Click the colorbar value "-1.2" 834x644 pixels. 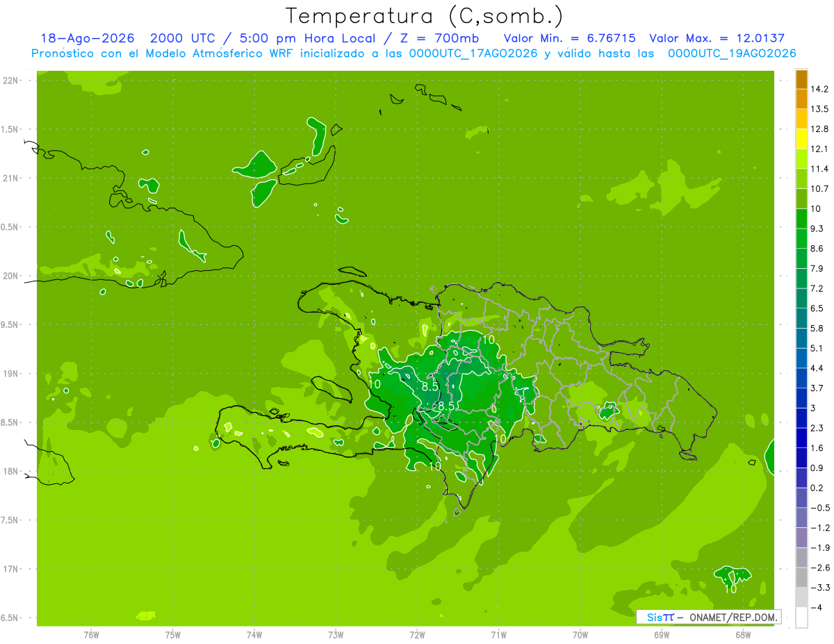(820, 527)
